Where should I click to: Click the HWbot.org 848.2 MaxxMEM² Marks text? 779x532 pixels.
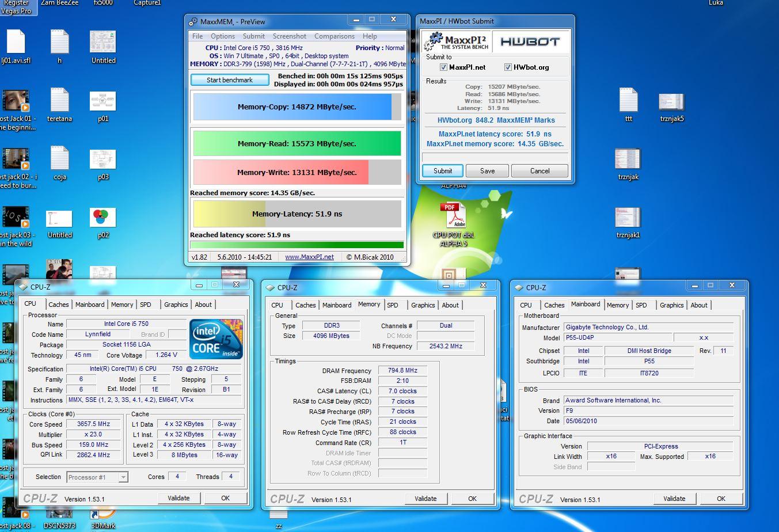(496, 120)
